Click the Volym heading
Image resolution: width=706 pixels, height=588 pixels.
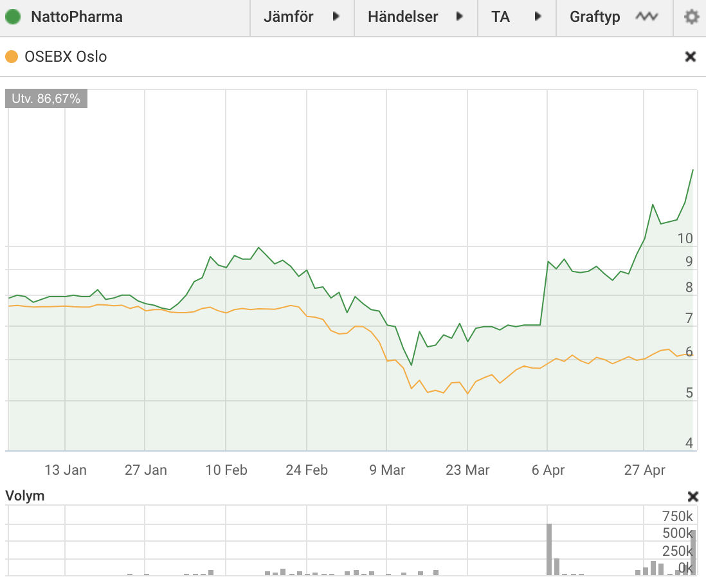click(x=25, y=496)
